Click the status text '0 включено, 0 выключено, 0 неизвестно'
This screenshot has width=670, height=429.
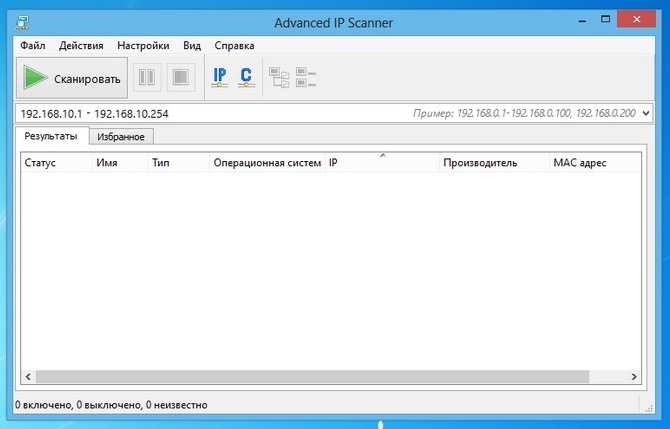tap(111, 405)
